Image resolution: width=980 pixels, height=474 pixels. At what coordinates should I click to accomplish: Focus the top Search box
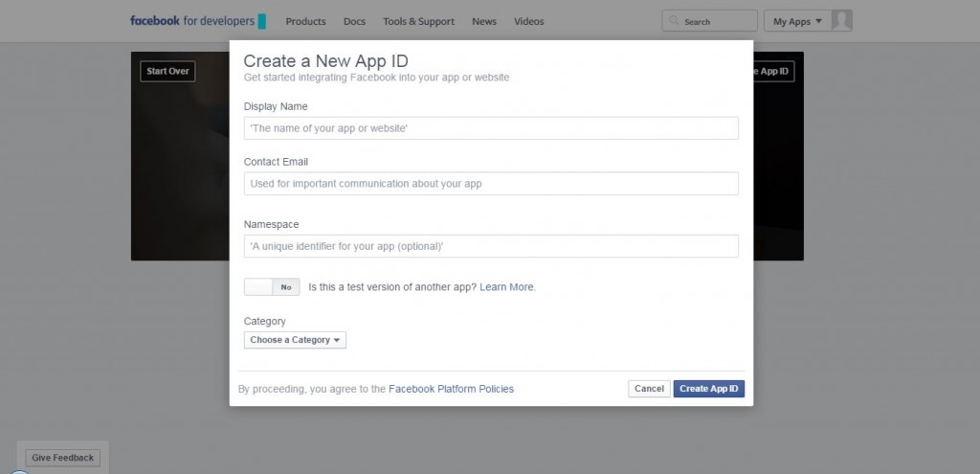[709, 21]
